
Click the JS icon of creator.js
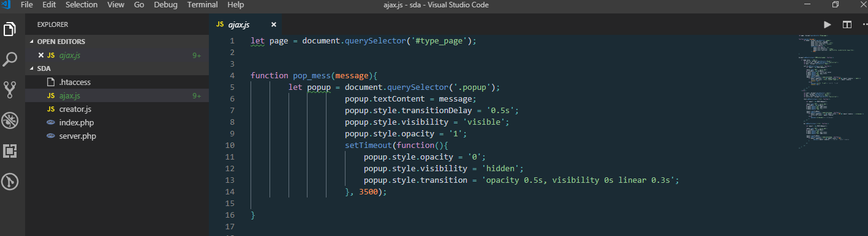(51, 109)
